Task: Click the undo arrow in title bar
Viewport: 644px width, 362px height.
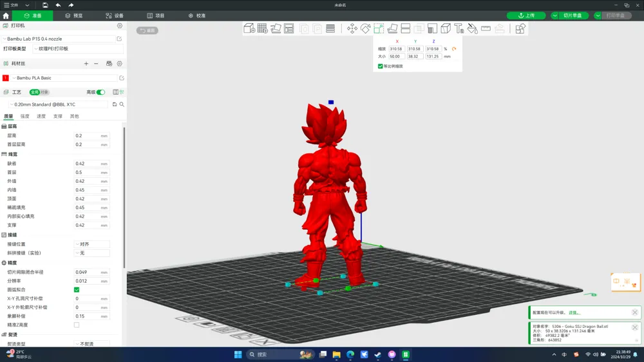Action: [58, 5]
